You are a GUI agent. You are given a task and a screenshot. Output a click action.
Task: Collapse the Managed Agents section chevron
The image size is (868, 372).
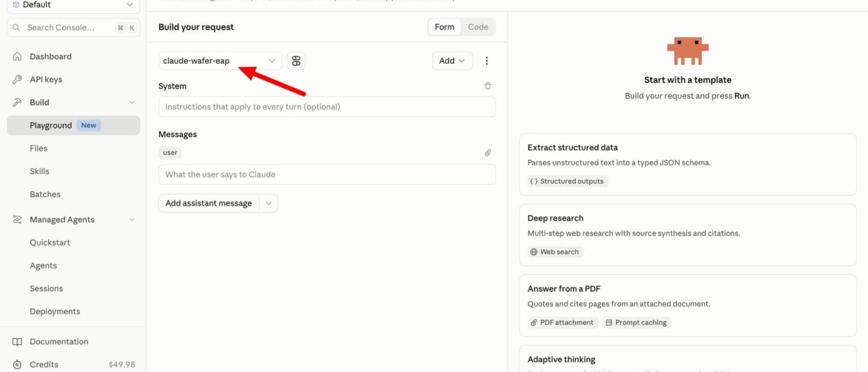(x=131, y=219)
